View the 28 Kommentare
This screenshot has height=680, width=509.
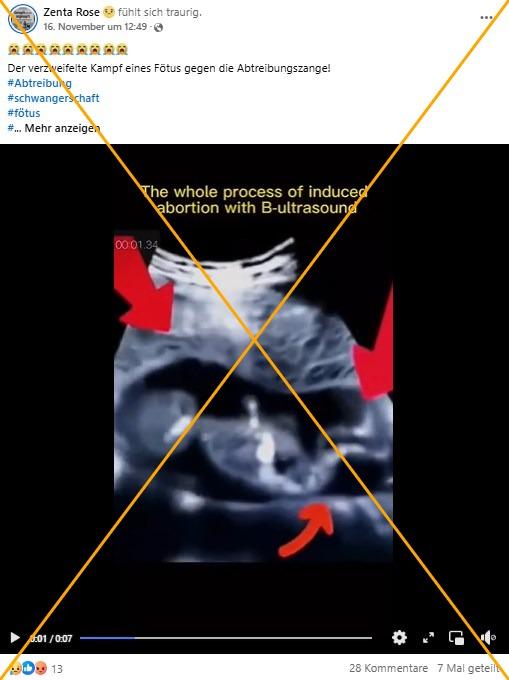point(388,668)
